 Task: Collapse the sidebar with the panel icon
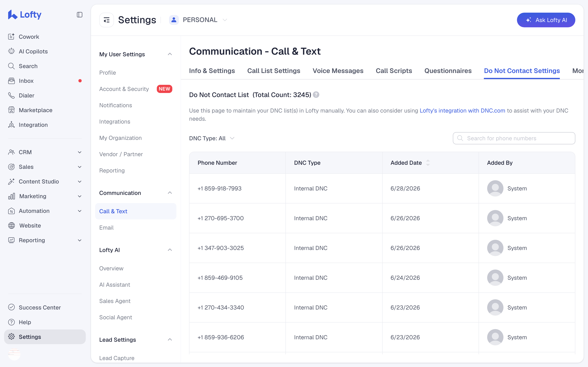pos(79,15)
